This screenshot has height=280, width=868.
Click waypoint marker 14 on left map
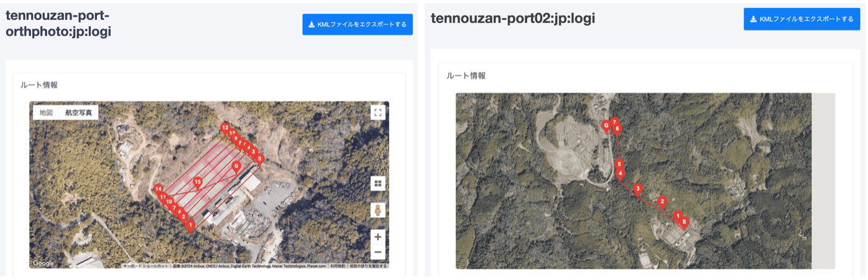coord(158,190)
